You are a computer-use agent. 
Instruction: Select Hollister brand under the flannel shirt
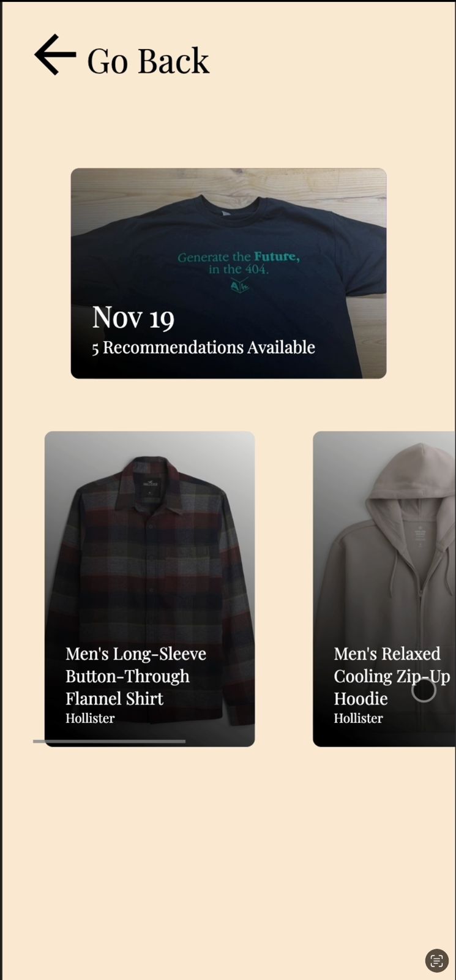[90, 718]
